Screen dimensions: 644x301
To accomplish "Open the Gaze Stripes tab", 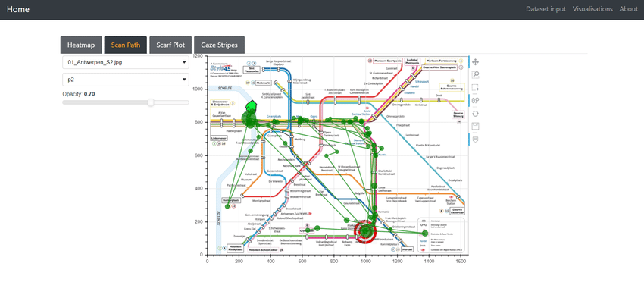I will tap(219, 45).
